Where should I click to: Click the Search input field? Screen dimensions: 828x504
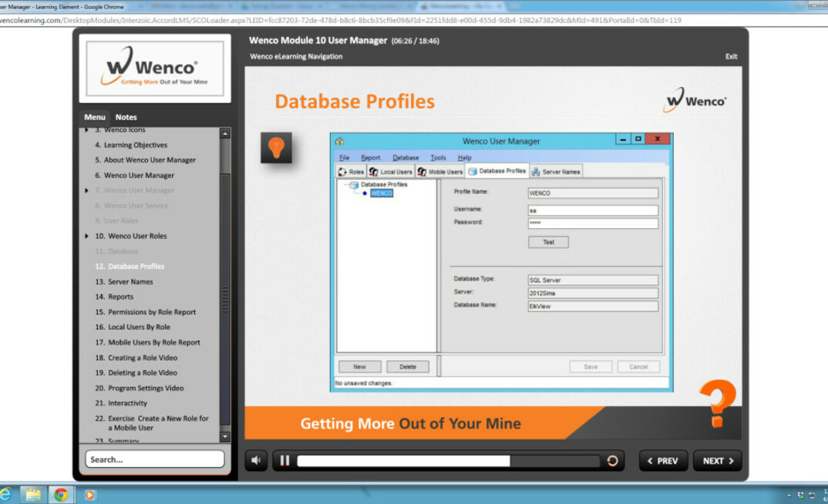click(155, 459)
